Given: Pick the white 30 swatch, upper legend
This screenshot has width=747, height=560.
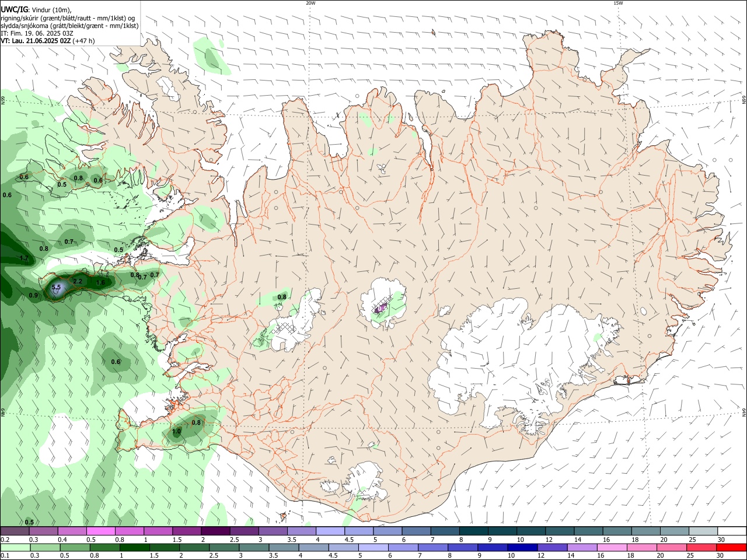Looking at the screenshot, I should click(732, 531).
